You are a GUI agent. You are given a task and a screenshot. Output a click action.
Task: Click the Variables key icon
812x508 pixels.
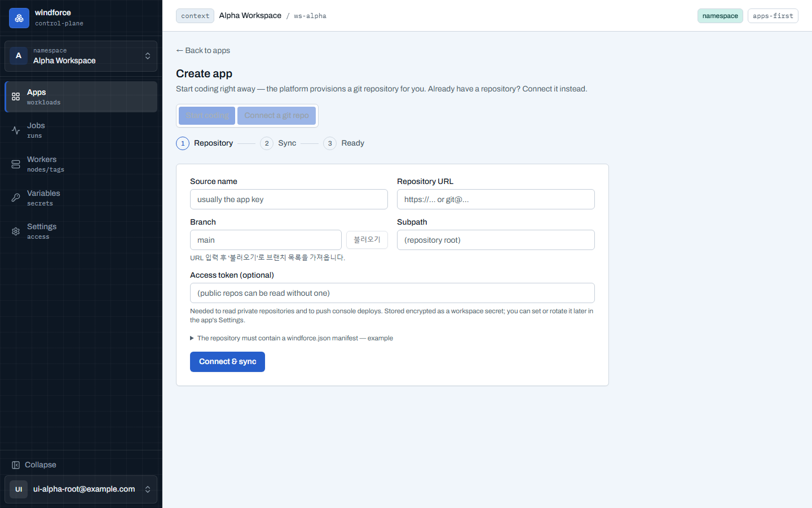pyautogui.click(x=16, y=198)
